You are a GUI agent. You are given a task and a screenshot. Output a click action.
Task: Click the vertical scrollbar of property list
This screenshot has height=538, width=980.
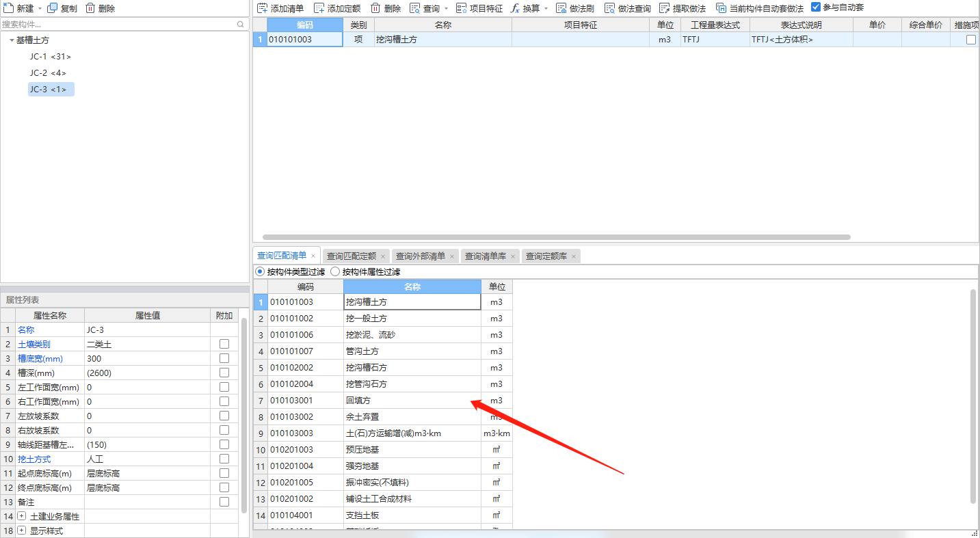point(244,415)
